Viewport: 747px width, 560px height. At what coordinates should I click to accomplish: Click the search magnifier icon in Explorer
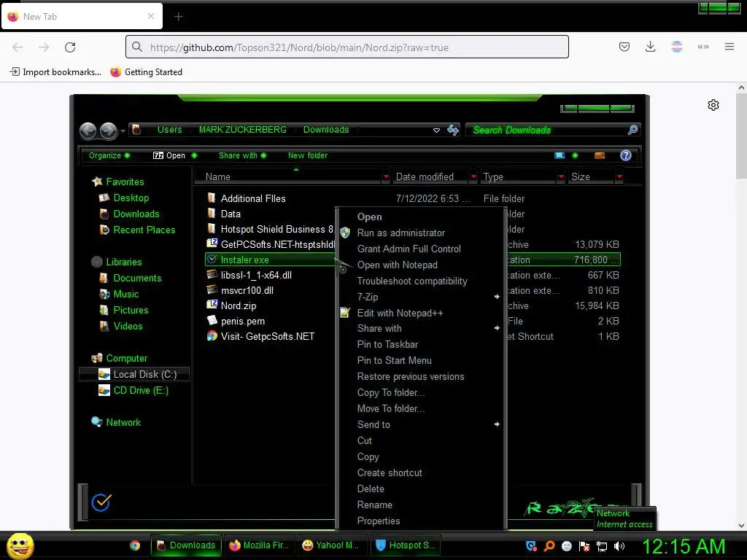[x=632, y=130]
